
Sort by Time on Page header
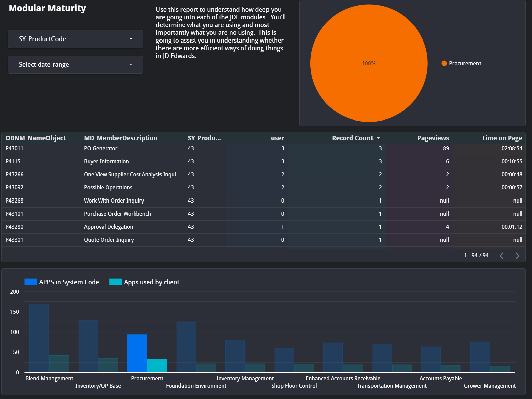502,138
